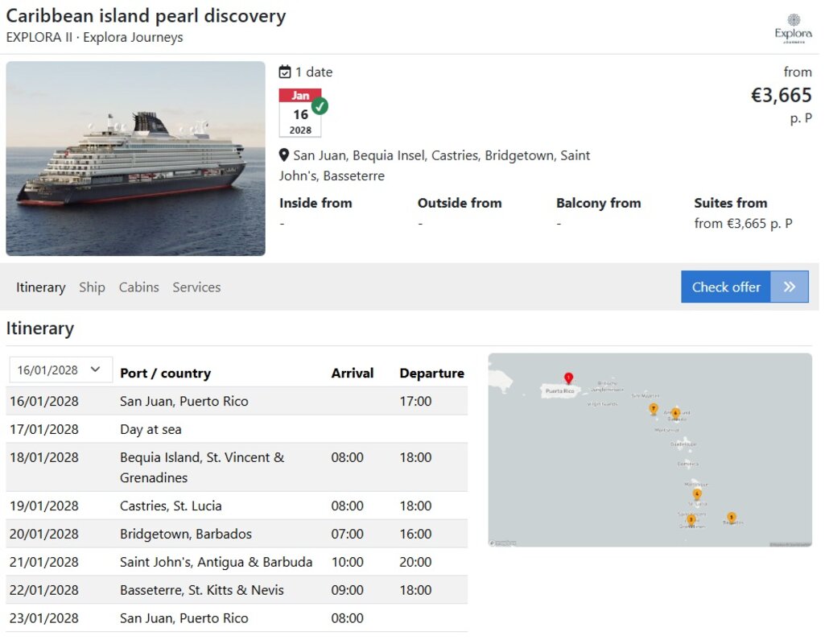Select the Jan 16 2028 date tile

[x=300, y=113]
